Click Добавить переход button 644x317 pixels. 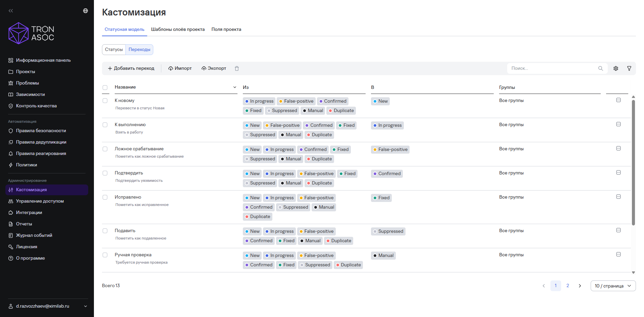click(131, 68)
